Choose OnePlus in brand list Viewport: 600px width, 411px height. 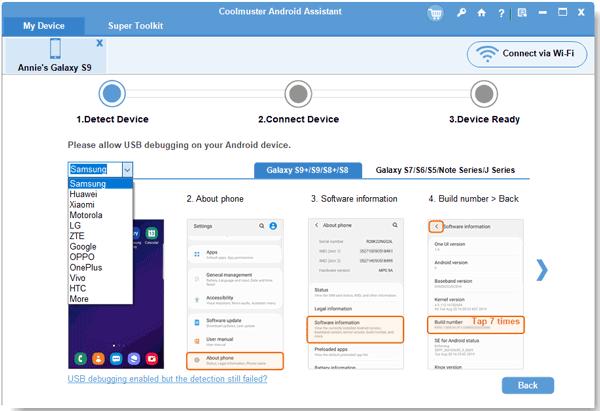point(100,267)
